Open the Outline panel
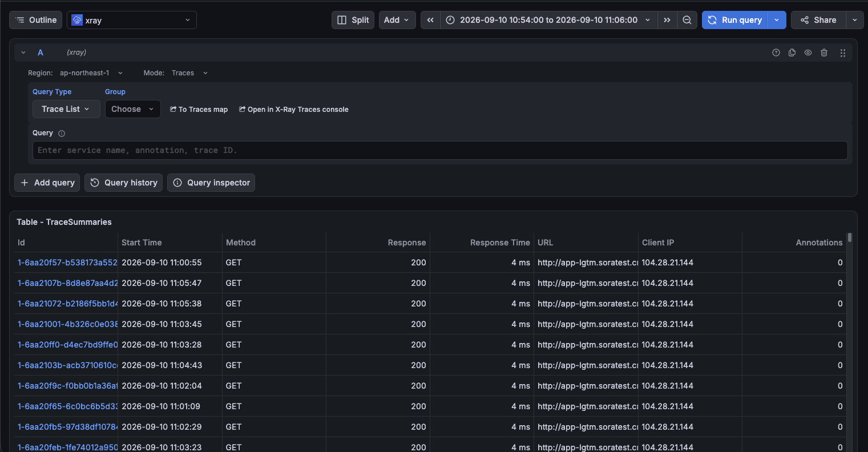Screen dimensions: 868x452 point(35,20)
